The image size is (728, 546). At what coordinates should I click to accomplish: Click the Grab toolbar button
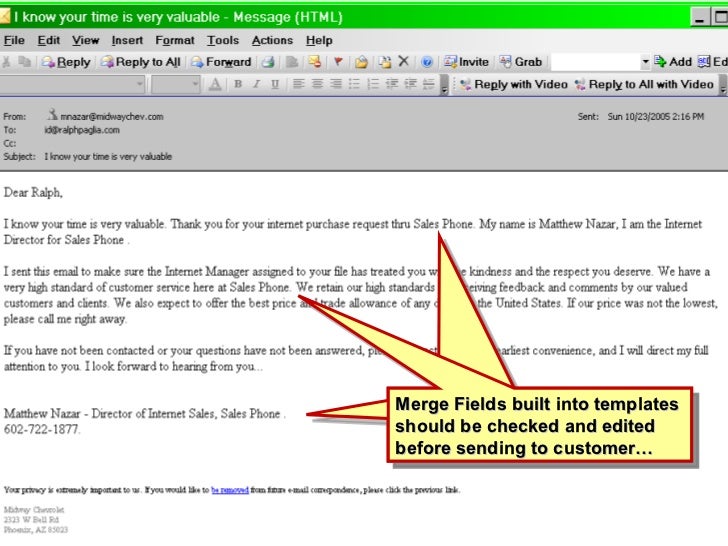coord(520,62)
